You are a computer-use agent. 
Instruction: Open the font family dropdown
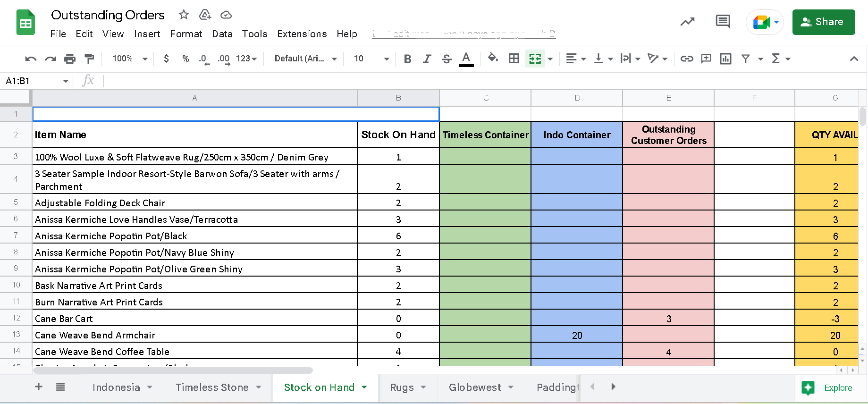[305, 59]
